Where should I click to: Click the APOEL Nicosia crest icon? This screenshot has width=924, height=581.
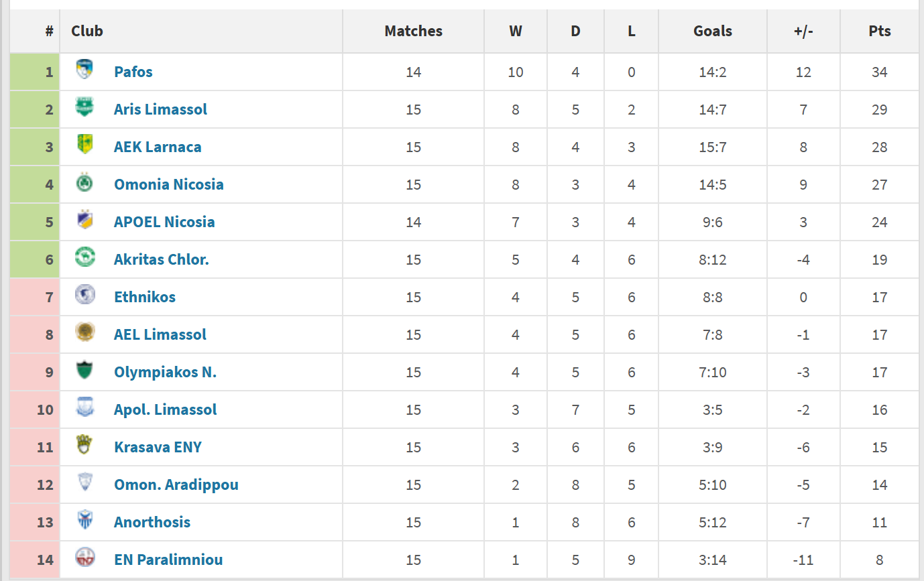point(84,220)
